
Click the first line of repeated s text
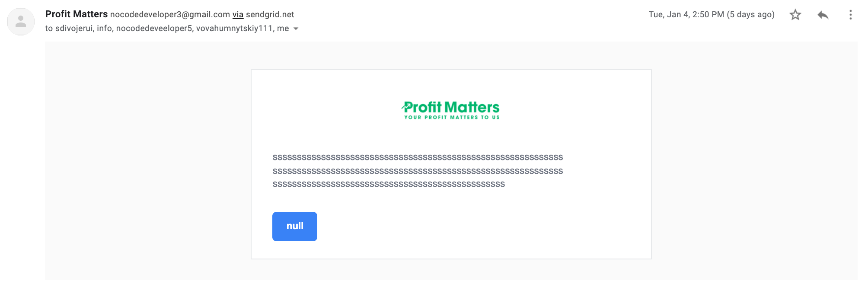(418, 157)
